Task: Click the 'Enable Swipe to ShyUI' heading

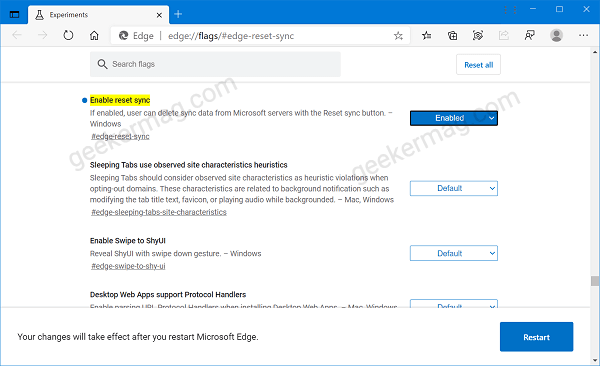Action: tap(128, 241)
